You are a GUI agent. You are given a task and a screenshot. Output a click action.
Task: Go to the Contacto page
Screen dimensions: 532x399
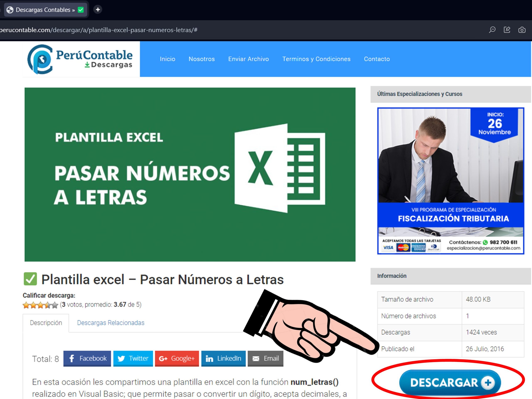[377, 59]
